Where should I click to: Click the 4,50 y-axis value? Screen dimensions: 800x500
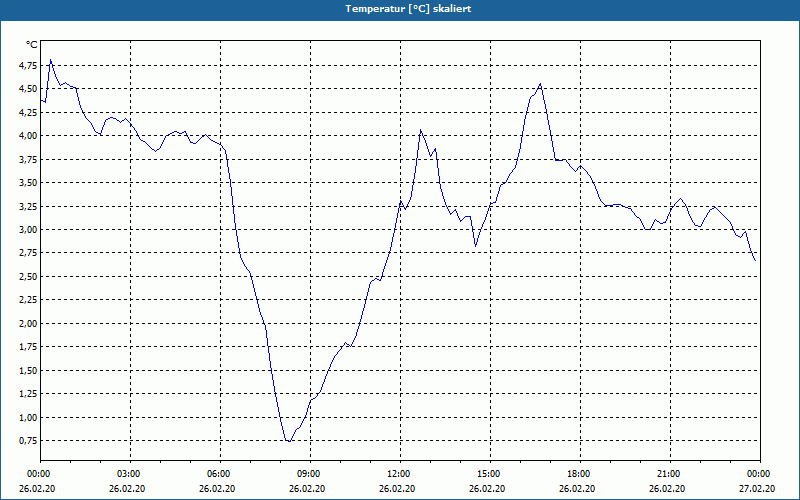coord(29,89)
